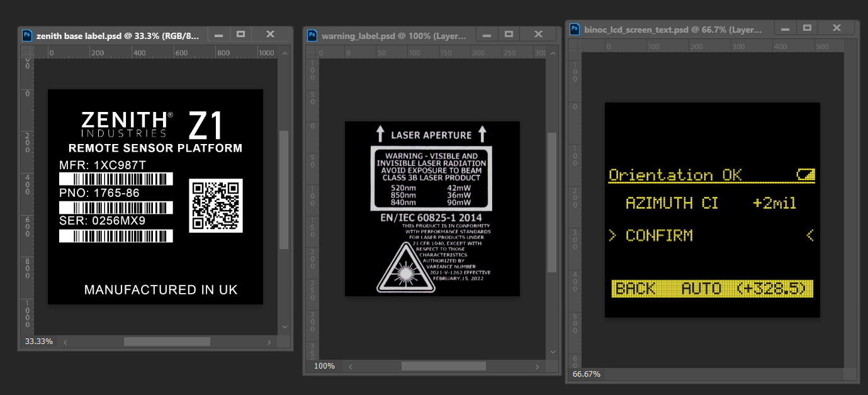Maximize the zenith base label.psd window
This screenshot has height=395, width=868.
coord(240,35)
